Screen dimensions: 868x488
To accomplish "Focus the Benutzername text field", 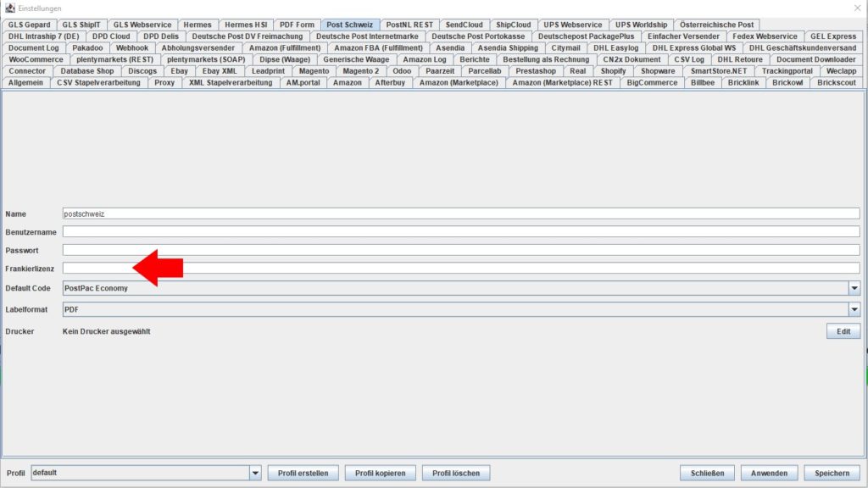I will pyautogui.click(x=461, y=232).
